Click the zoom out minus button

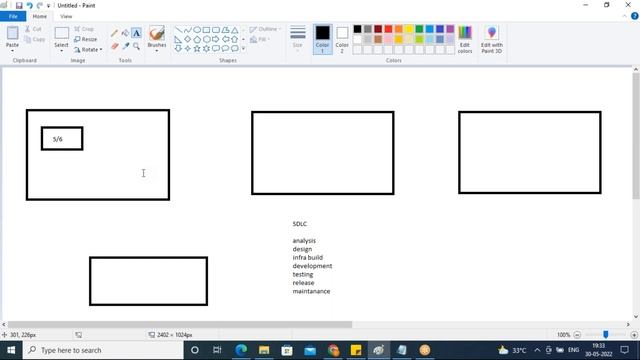point(577,335)
